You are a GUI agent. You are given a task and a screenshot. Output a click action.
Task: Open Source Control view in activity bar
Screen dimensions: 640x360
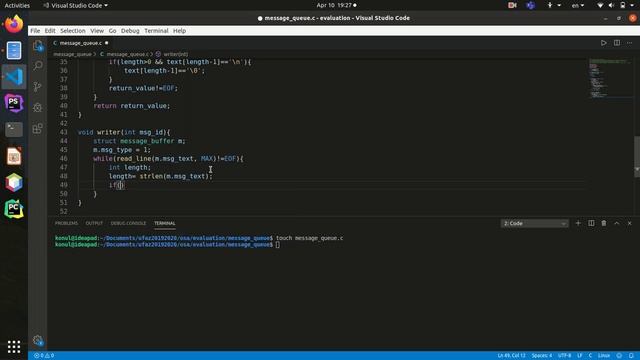[x=38, y=87]
